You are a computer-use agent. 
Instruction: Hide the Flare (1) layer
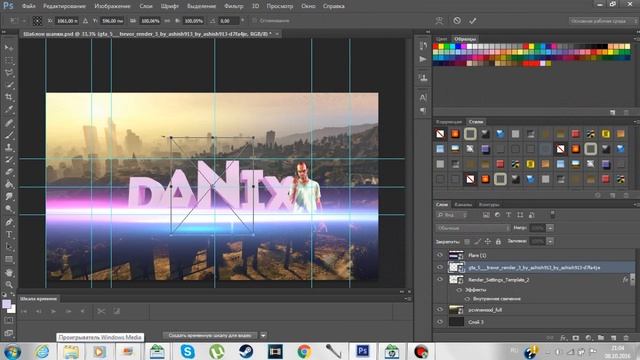click(x=440, y=255)
